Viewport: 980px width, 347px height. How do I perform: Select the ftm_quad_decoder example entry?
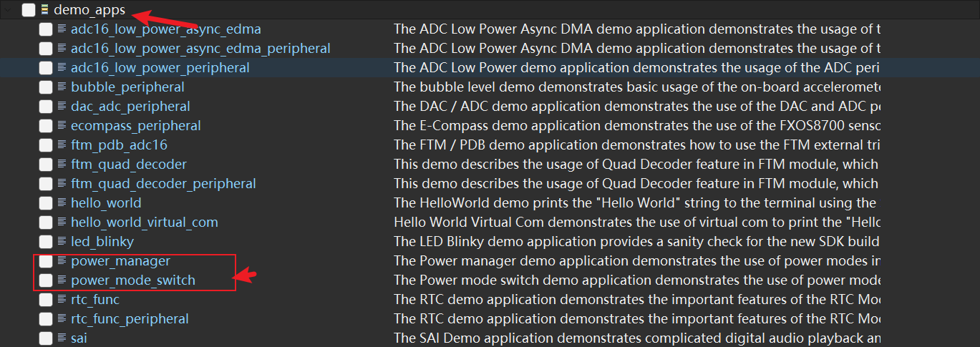(129, 165)
